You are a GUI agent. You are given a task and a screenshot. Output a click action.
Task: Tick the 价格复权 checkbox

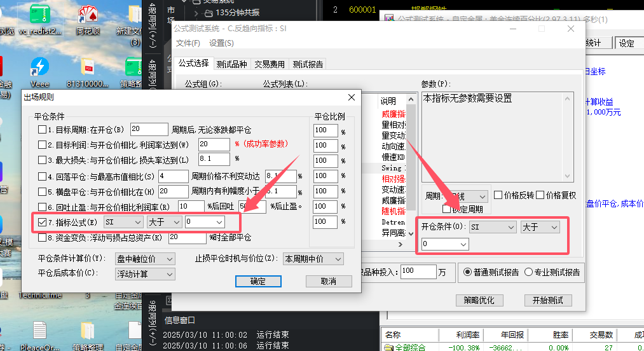coord(540,195)
